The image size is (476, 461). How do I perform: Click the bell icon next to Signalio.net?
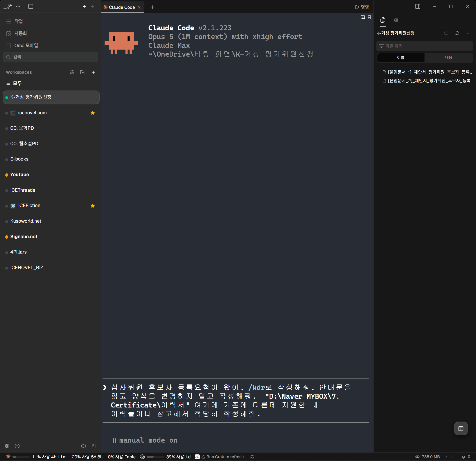point(7,237)
